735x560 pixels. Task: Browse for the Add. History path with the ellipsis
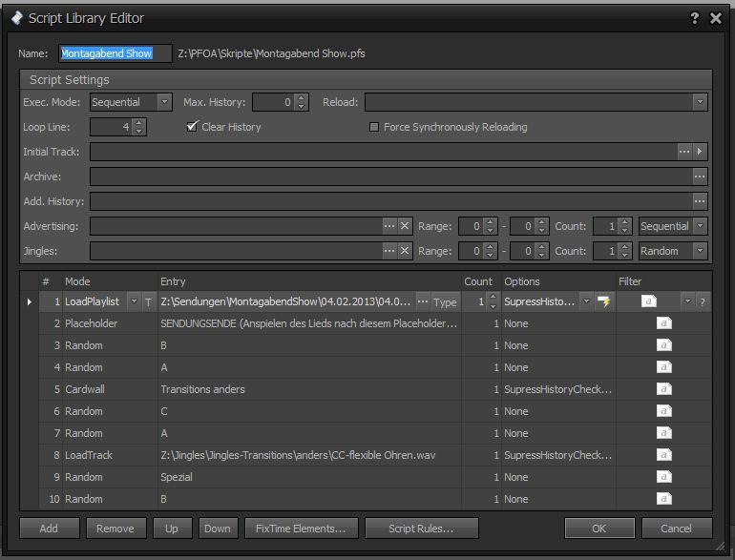click(x=700, y=201)
